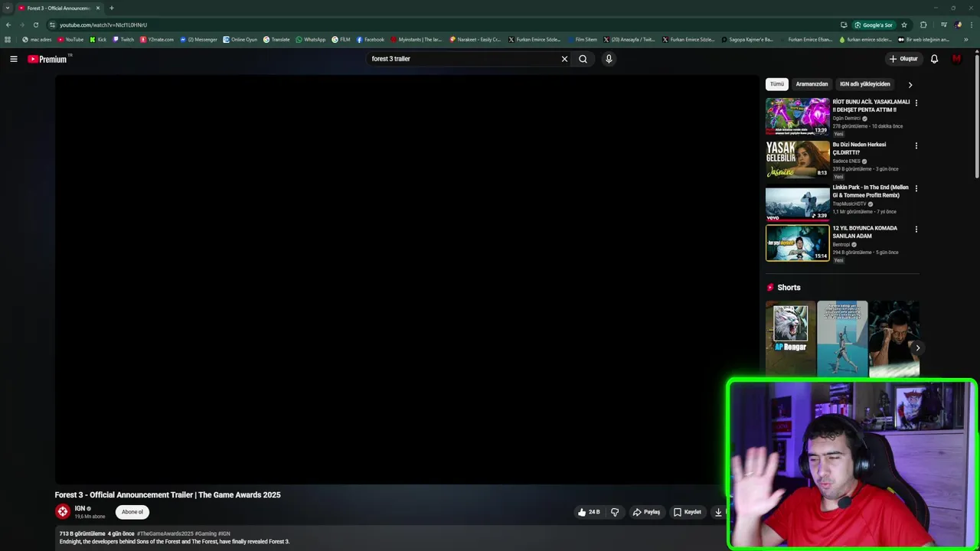The width and height of the screenshot is (980, 551).
Task: Open 12 YIL BOYUNCA KOMADA video thumbnail
Action: [x=798, y=243]
